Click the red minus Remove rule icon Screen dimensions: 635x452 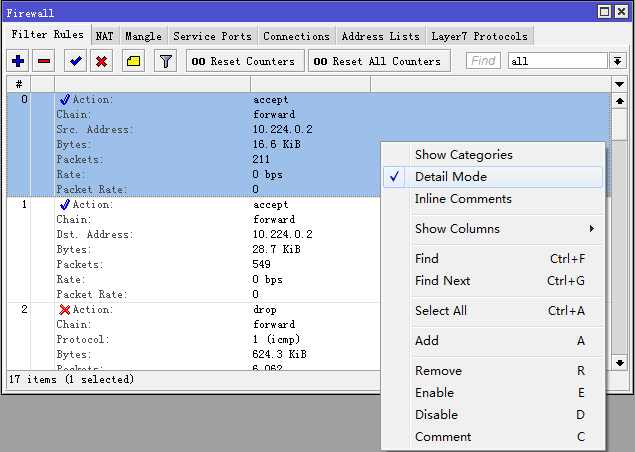[x=44, y=61]
